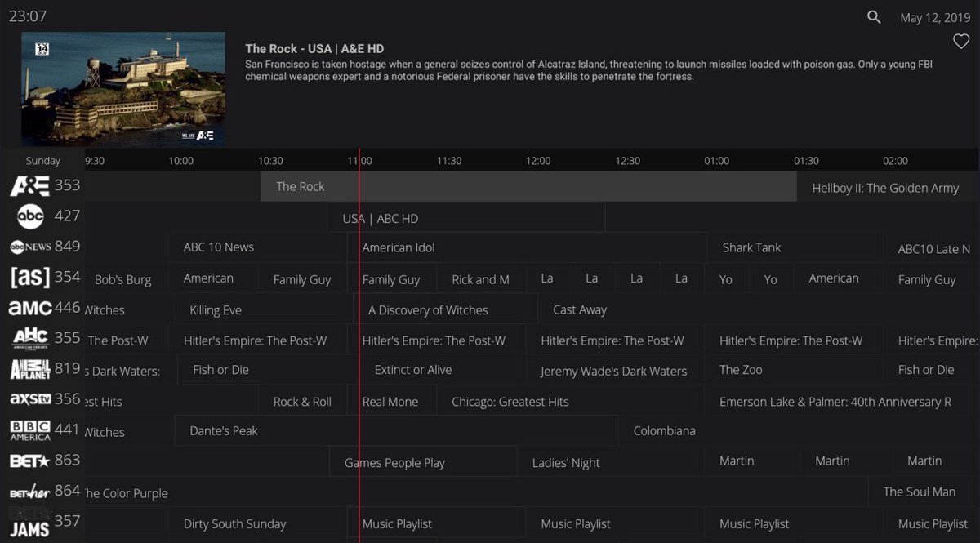Tune to abc NEWS channel 849 logo
This screenshot has height=543, width=980.
click(x=30, y=247)
